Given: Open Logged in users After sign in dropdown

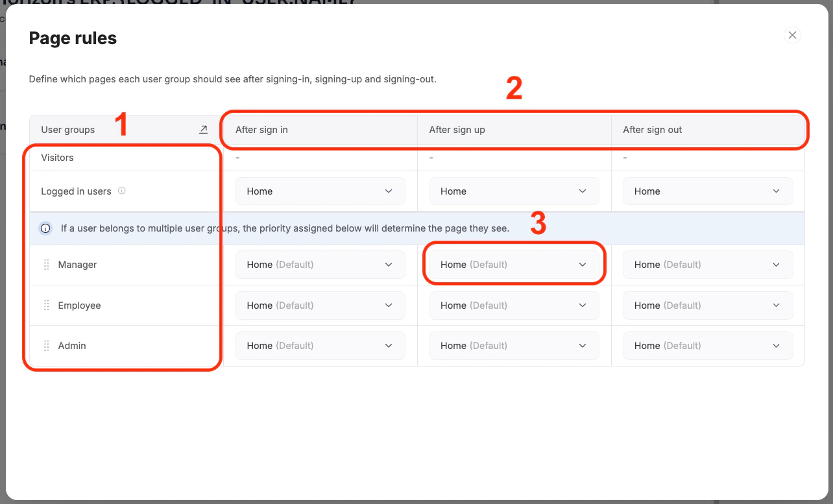Looking at the screenshot, I should click(320, 191).
